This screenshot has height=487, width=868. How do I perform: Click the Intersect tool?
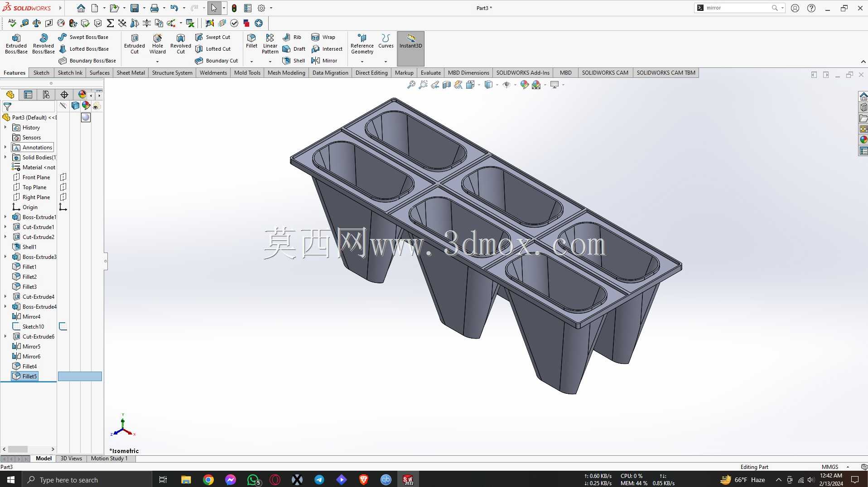(x=327, y=49)
